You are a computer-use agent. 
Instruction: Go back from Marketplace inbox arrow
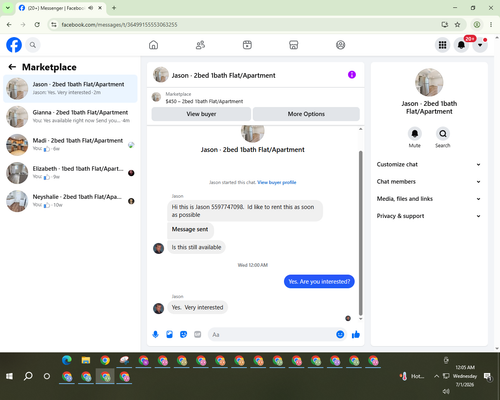[12, 67]
